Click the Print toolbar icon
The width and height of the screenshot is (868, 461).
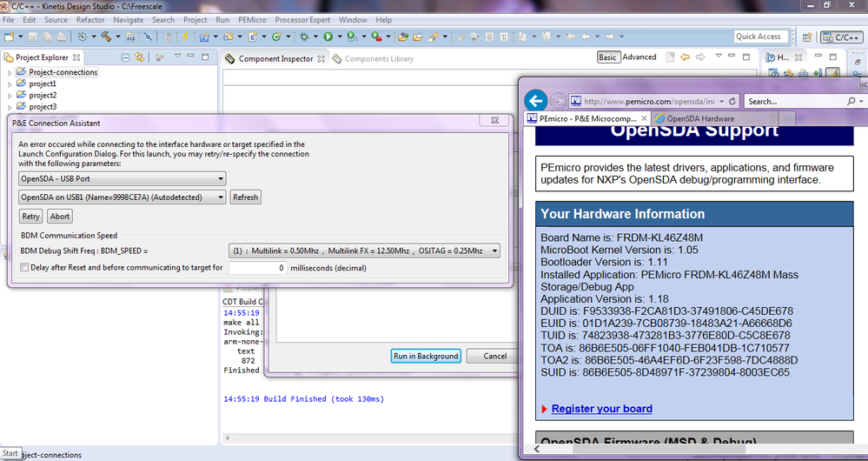click(62, 37)
